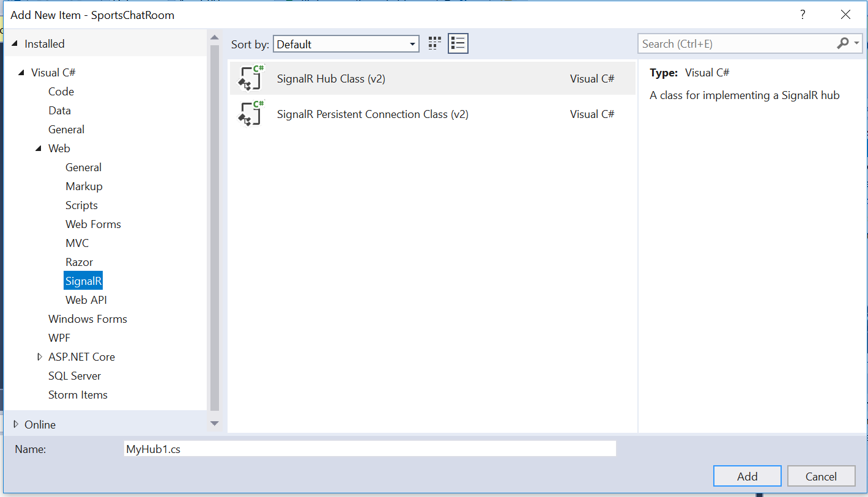868x497 pixels.
Task: Click the Name input field
Action: tap(369, 449)
